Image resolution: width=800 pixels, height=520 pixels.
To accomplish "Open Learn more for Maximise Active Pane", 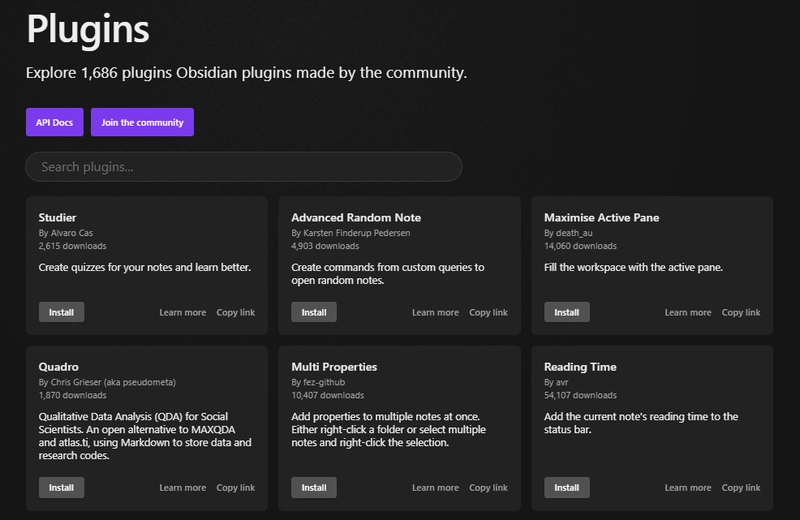I will 688,312.
